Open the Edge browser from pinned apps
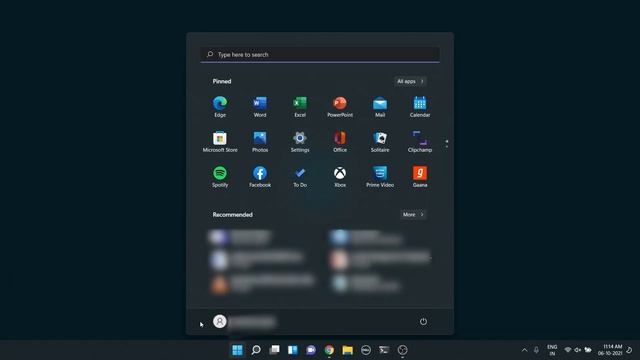Viewport: 640px width, 360px height. (x=220, y=107)
